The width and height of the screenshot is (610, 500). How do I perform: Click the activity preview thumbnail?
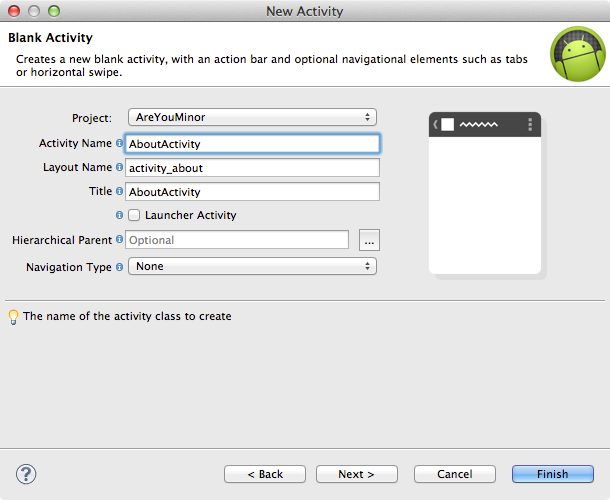(485, 193)
